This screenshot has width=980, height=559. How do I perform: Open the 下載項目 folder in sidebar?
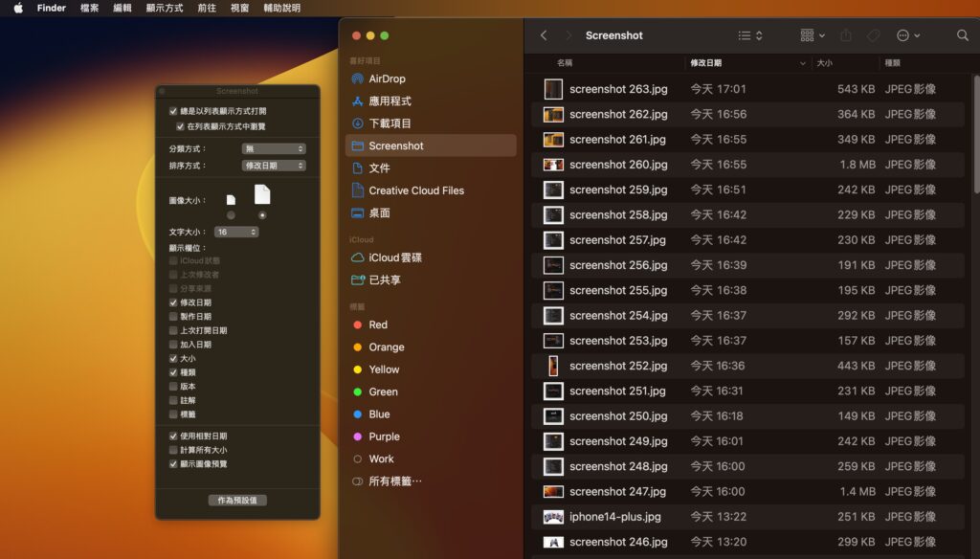coord(387,123)
